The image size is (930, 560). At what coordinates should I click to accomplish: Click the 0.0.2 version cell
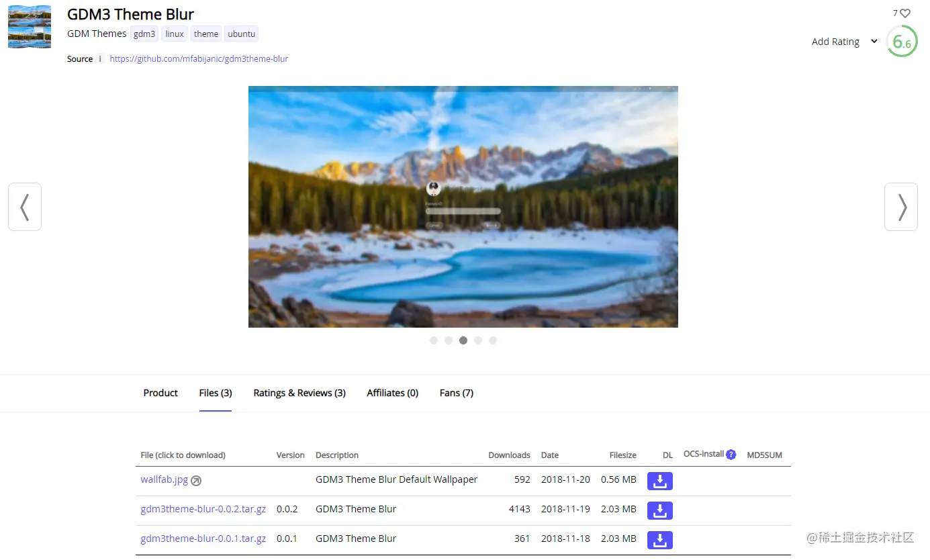[287, 509]
